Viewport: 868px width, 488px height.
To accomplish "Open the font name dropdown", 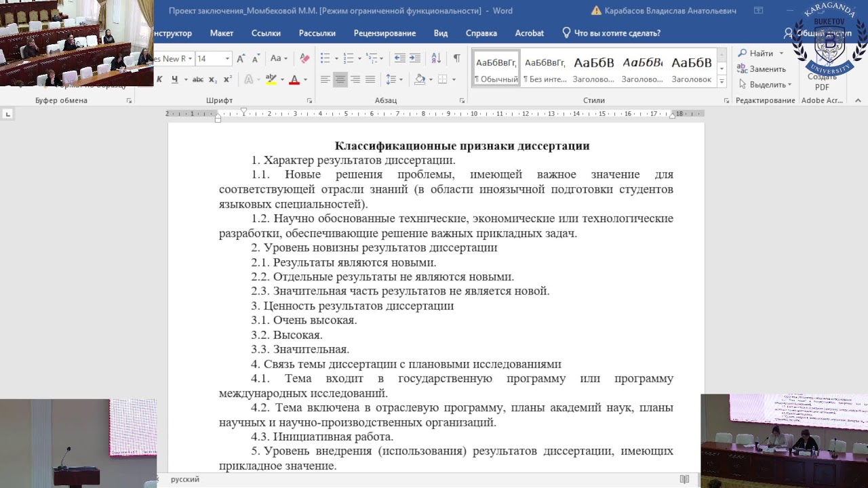I will (191, 59).
